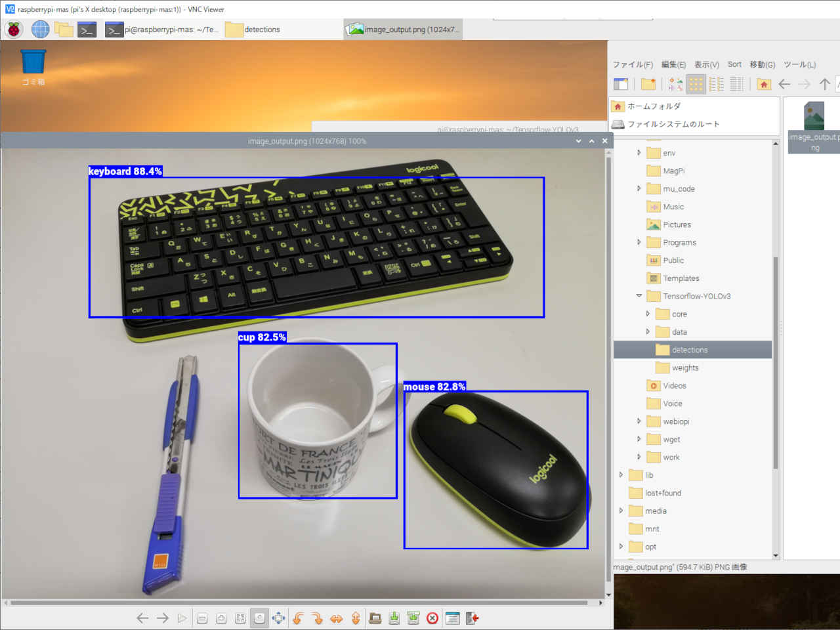Zoom in the image
The height and width of the screenshot is (630, 840).
(221, 618)
